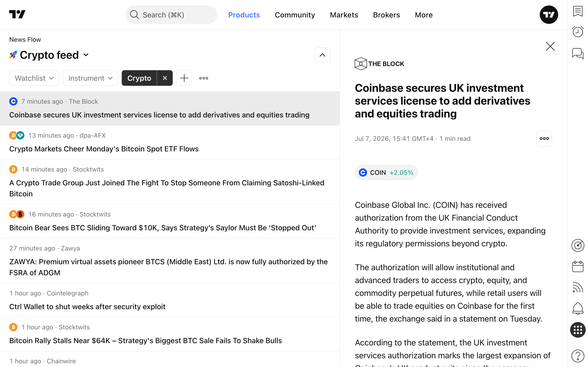The width and height of the screenshot is (588, 367).
Task: Expand the Watchlist filter dropdown
Action: point(34,78)
